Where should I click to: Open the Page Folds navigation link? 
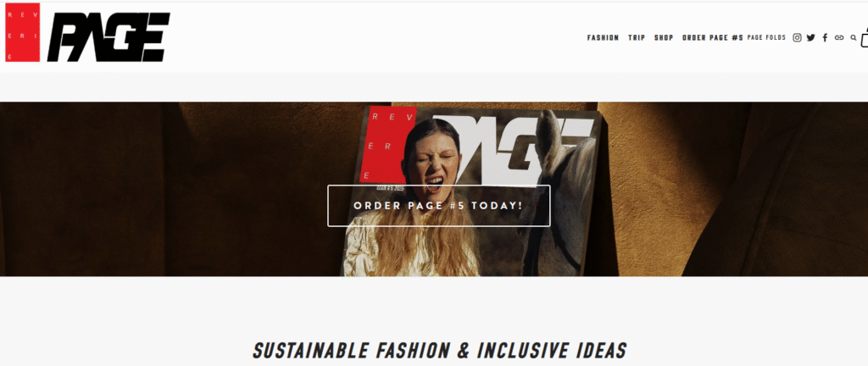[x=766, y=37]
